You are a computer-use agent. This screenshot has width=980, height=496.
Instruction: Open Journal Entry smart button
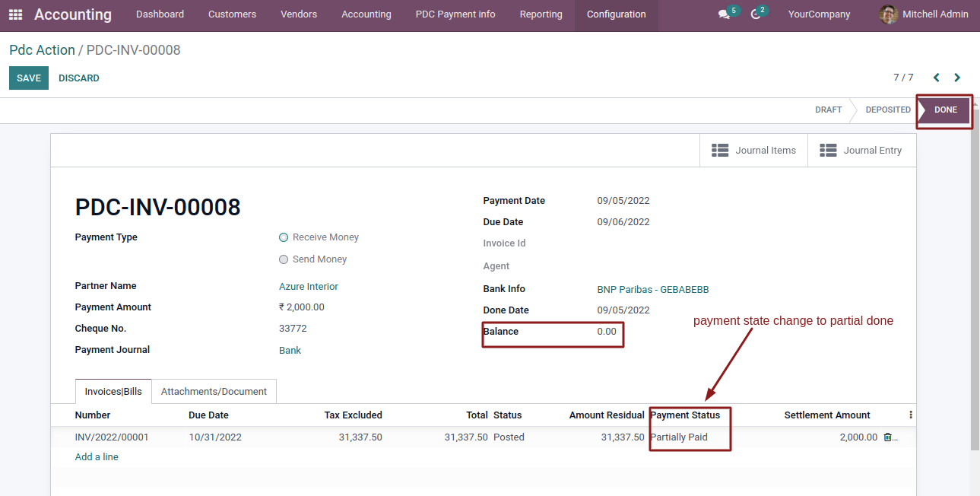[x=861, y=151]
